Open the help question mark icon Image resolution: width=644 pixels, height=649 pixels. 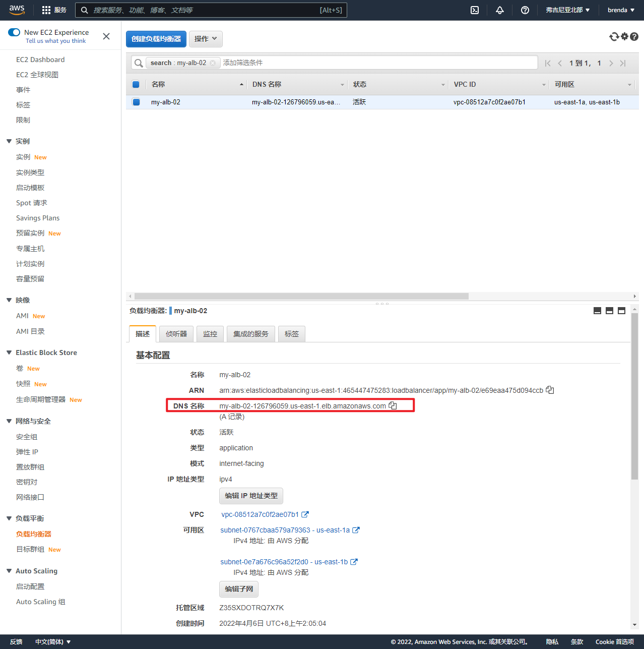tap(525, 10)
